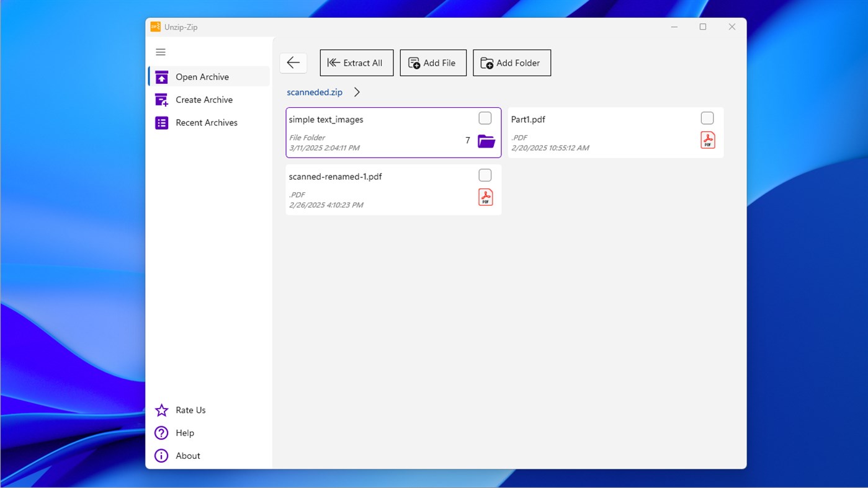868x488 pixels.
Task: Click the Create Archive icon
Action: [x=161, y=99]
